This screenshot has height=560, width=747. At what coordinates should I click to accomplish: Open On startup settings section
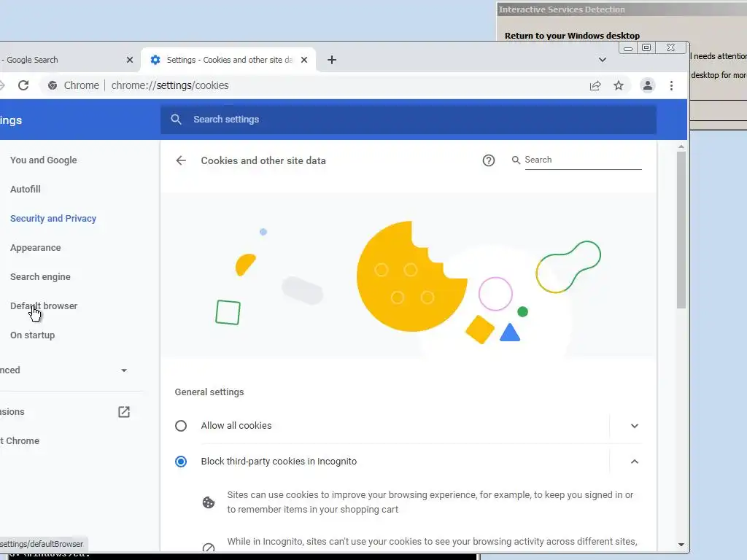pyautogui.click(x=32, y=335)
